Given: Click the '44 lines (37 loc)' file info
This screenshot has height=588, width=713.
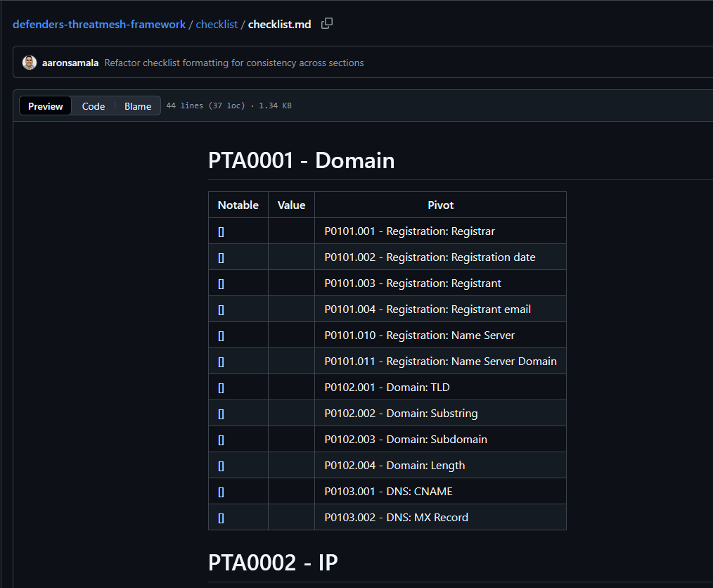Looking at the screenshot, I should [205, 106].
